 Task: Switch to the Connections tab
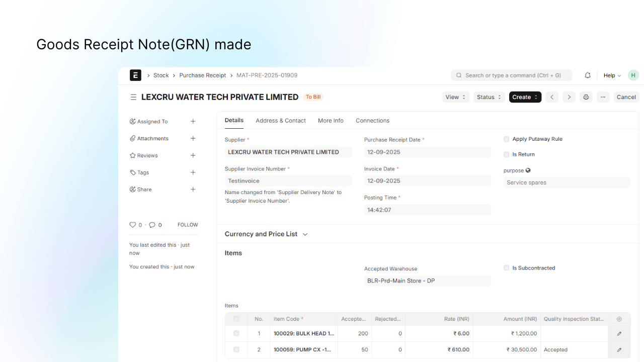point(372,121)
